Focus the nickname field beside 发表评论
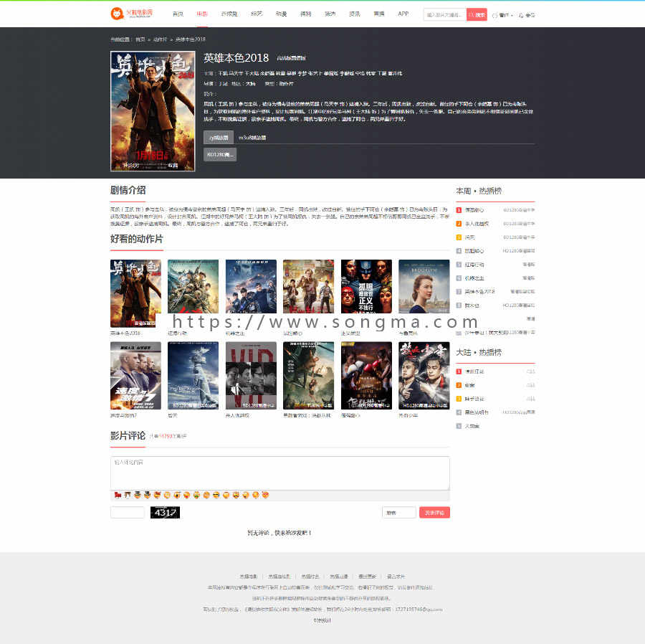Screen dimensions: 645x644 point(399,512)
